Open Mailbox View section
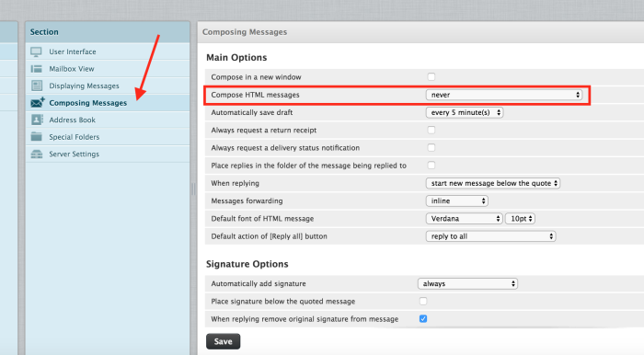644x355 pixels. coord(108,69)
